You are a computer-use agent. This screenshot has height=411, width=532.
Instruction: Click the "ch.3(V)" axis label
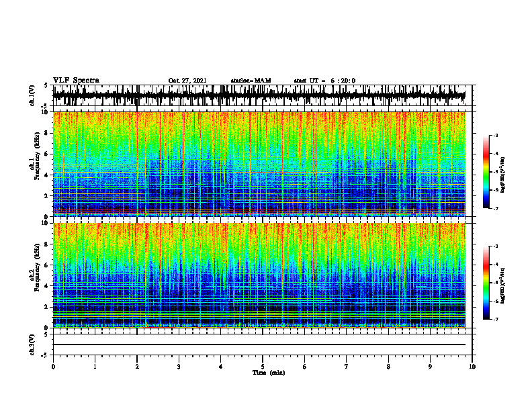(32, 345)
